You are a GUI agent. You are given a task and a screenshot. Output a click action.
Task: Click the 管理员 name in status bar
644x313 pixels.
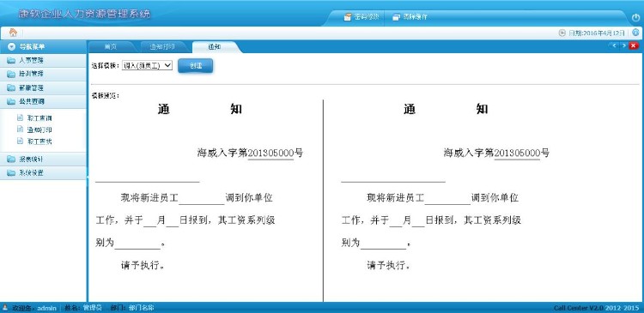92,308
